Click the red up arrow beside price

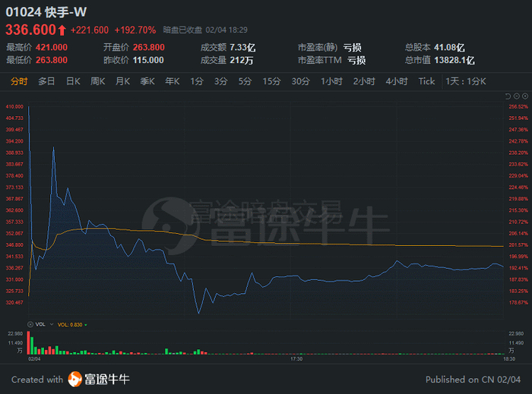(62, 30)
